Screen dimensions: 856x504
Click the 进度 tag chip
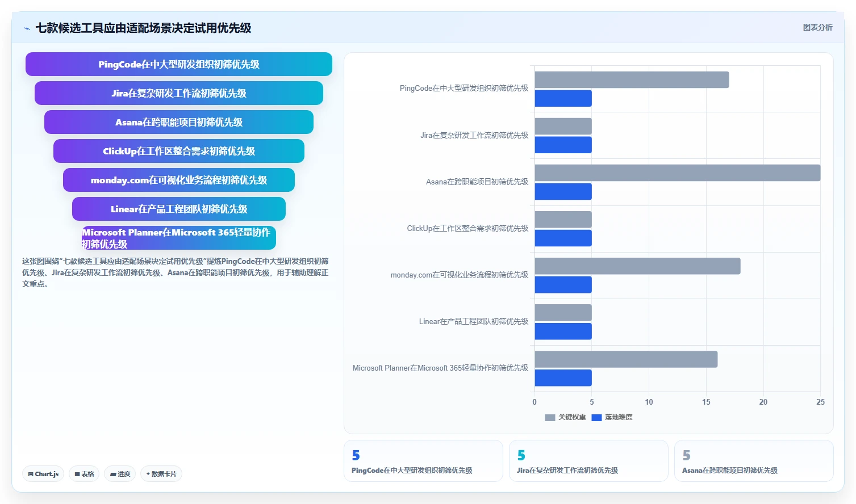point(120,474)
